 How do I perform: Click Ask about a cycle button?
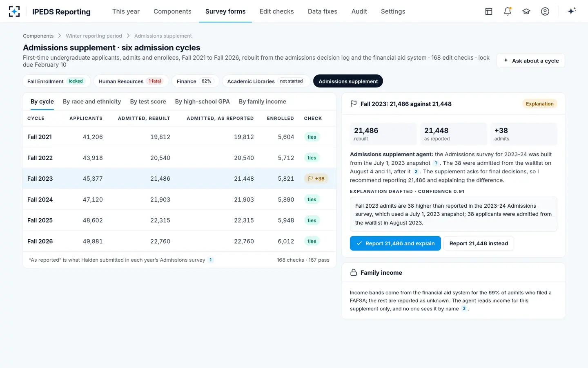click(531, 61)
